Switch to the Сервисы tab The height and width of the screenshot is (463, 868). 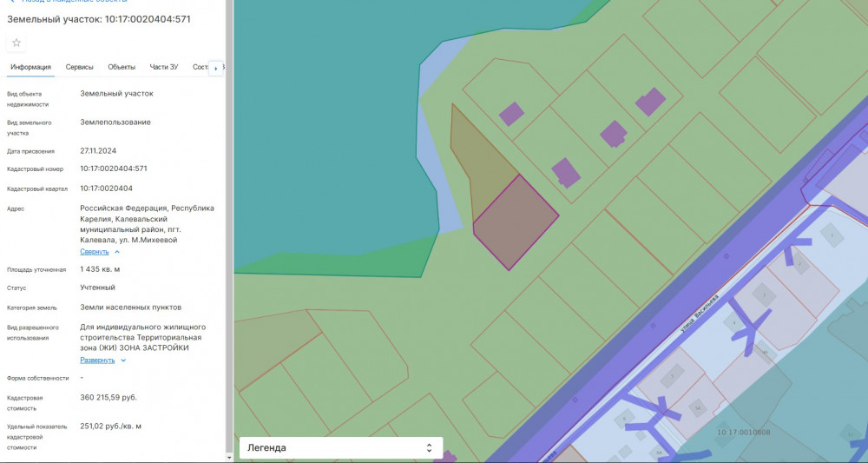(79, 67)
